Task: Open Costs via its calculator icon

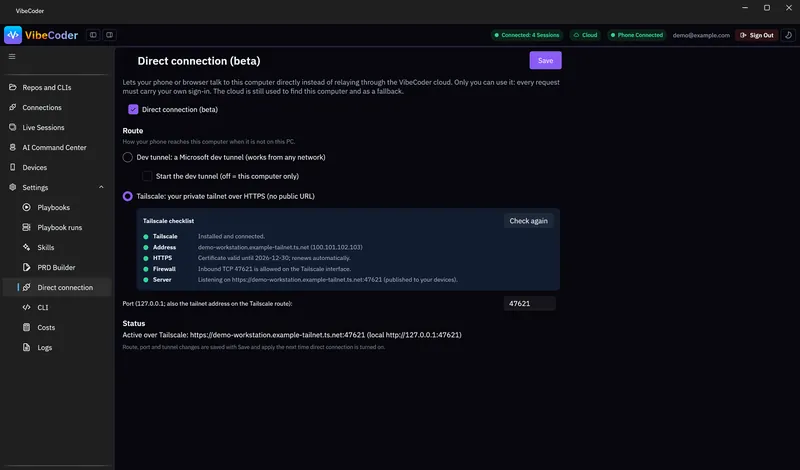Action: [27, 327]
